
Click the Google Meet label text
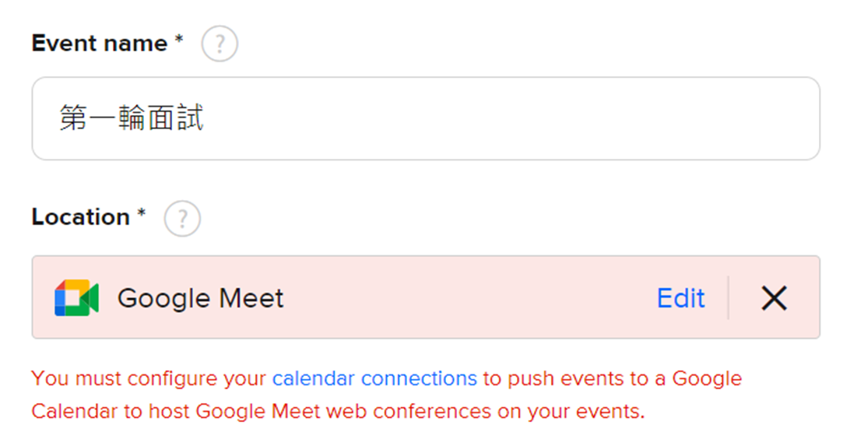coord(200,298)
